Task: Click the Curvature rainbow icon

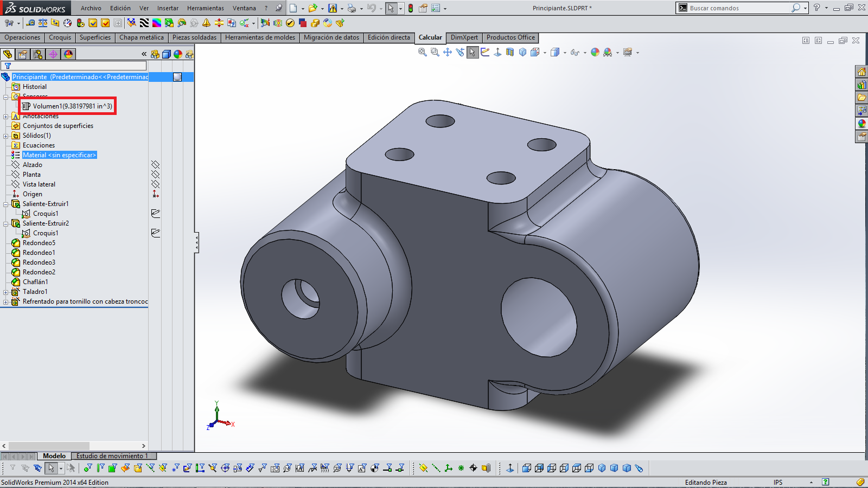Action: [156, 23]
